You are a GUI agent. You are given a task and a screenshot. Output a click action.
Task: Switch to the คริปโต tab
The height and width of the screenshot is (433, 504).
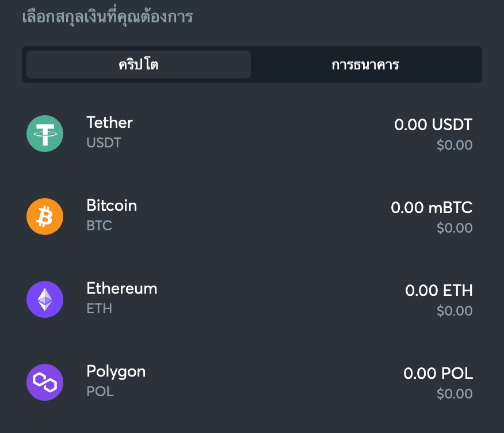139,64
